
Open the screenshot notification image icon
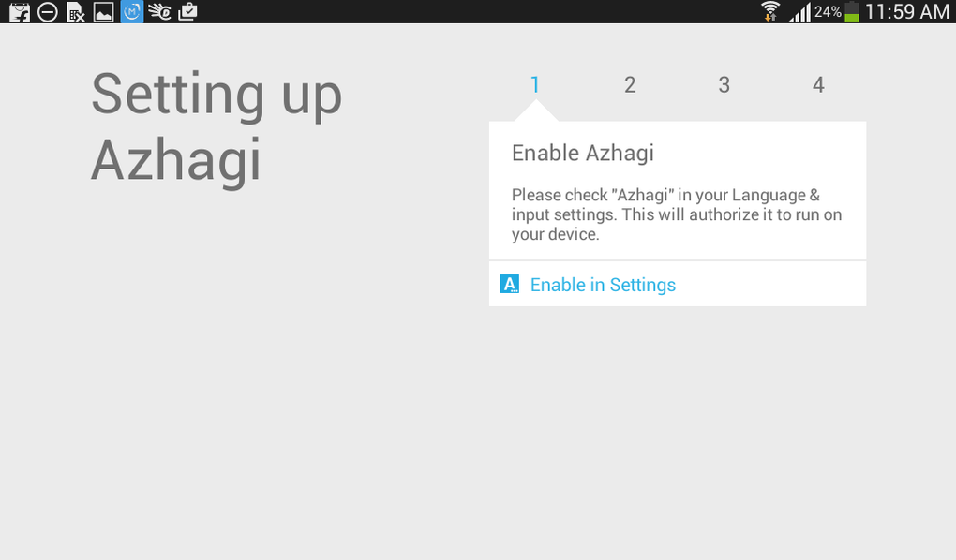pos(103,12)
